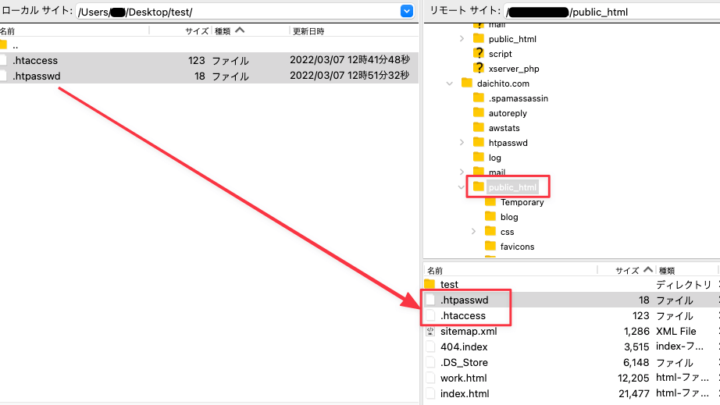Select the css folder

tap(507, 232)
